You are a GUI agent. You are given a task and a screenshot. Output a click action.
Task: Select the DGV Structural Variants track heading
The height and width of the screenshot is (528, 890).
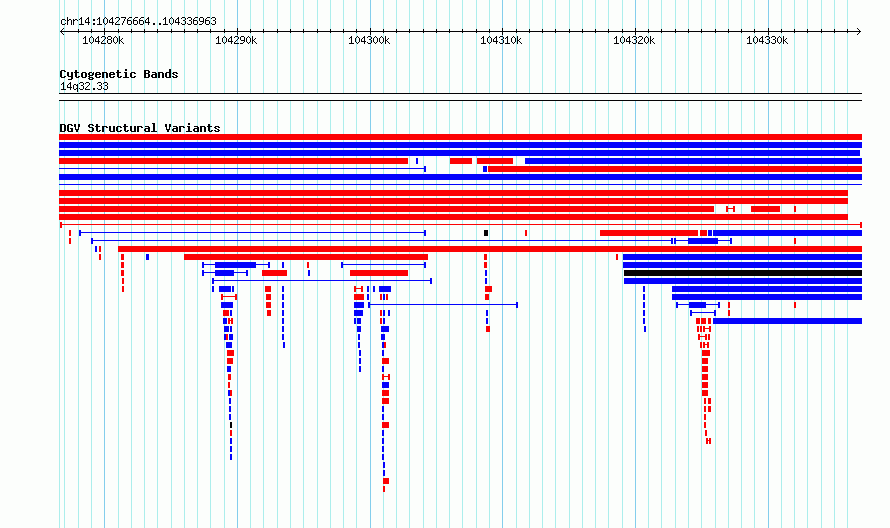coord(140,128)
